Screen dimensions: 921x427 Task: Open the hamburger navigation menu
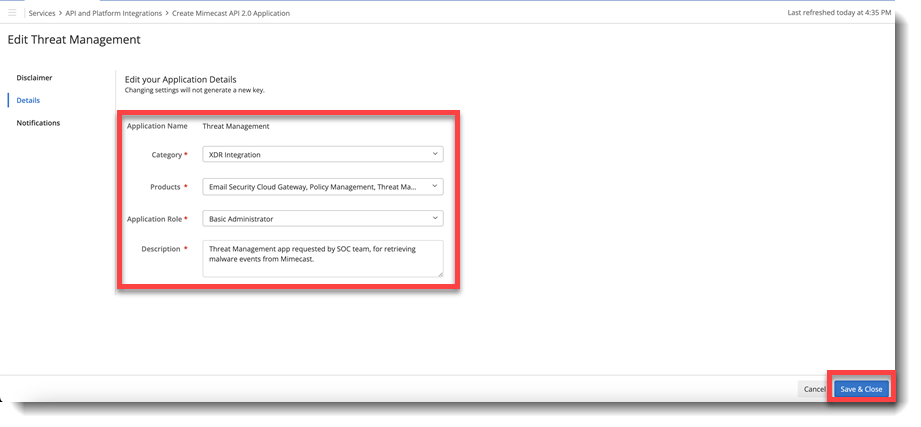coord(12,12)
